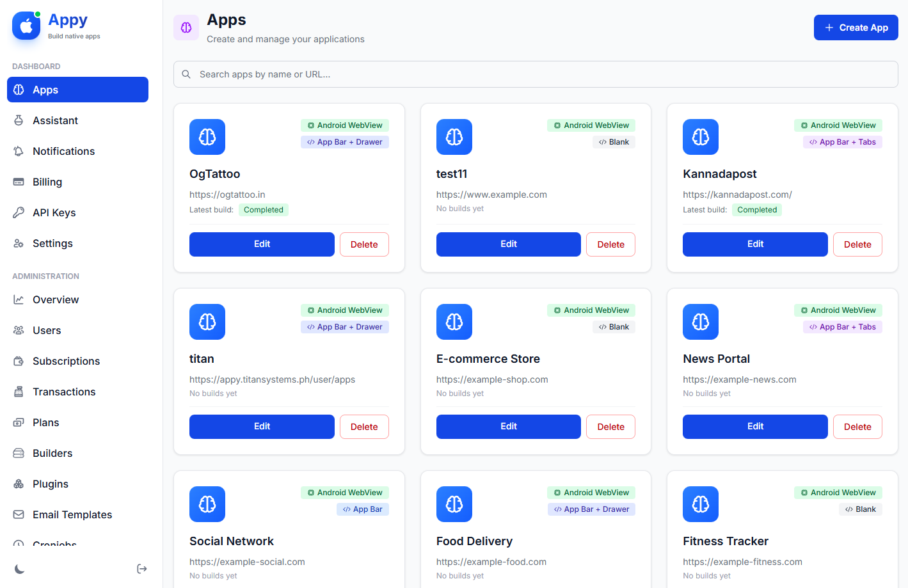Click the Appy apple logo icon

pos(26,26)
